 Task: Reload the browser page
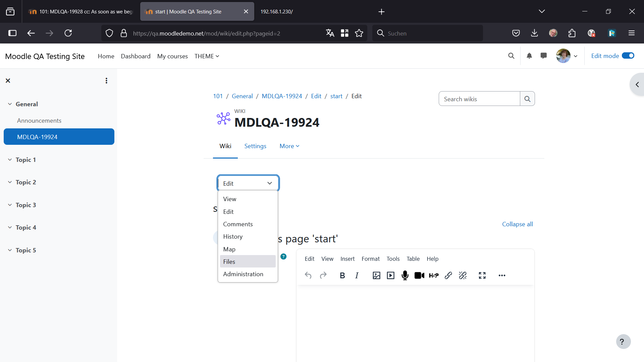click(x=68, y=33)
